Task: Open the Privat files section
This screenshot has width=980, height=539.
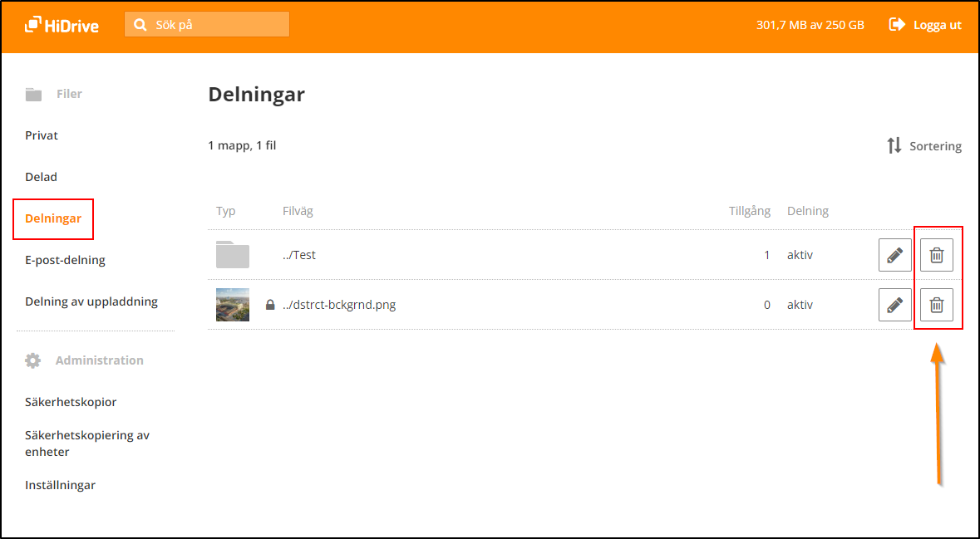Action: tap(42, 135)
